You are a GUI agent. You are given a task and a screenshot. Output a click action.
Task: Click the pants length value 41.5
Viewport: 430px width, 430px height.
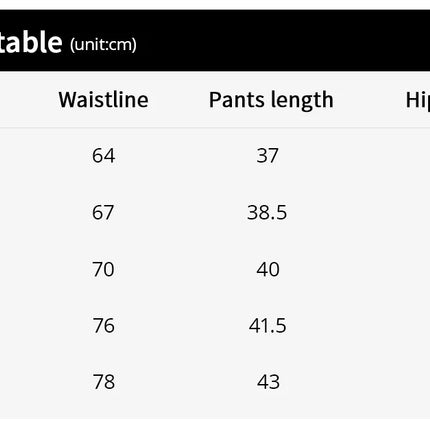tap(267, 325)
